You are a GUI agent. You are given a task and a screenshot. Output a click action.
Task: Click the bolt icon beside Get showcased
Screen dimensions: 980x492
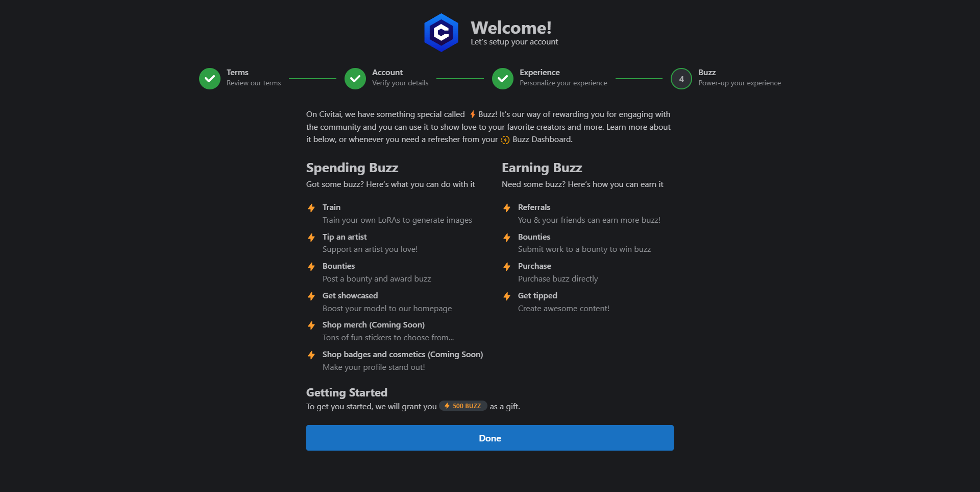point(311,296)
